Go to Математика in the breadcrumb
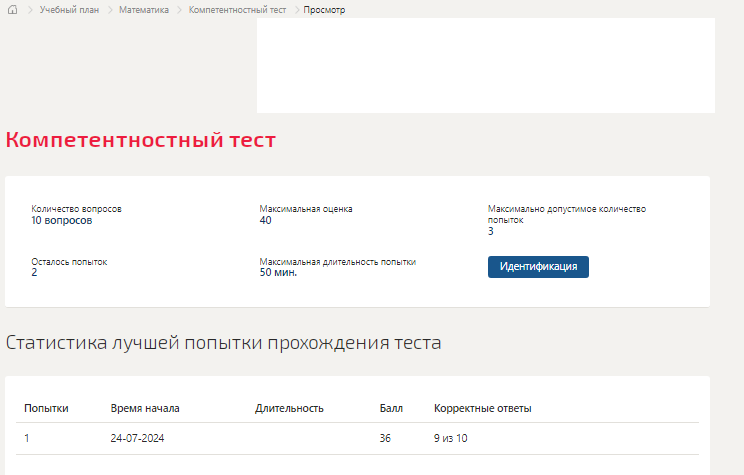 tap(143, 10)
